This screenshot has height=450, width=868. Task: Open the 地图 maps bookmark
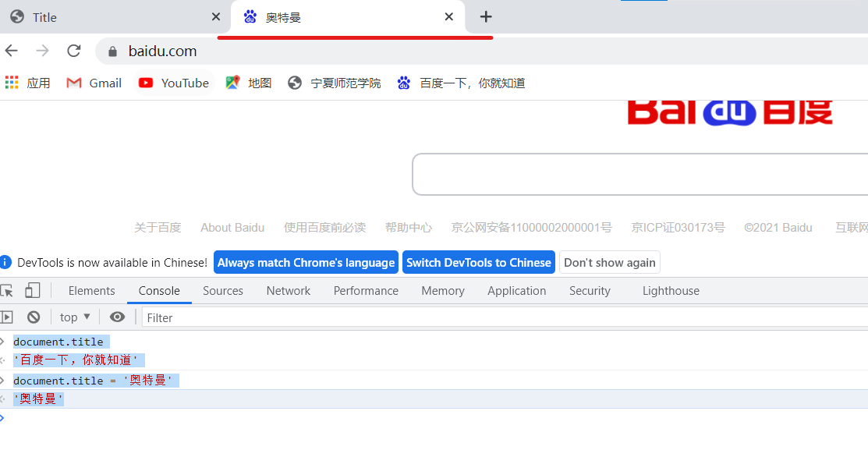(x=249, y=83)
